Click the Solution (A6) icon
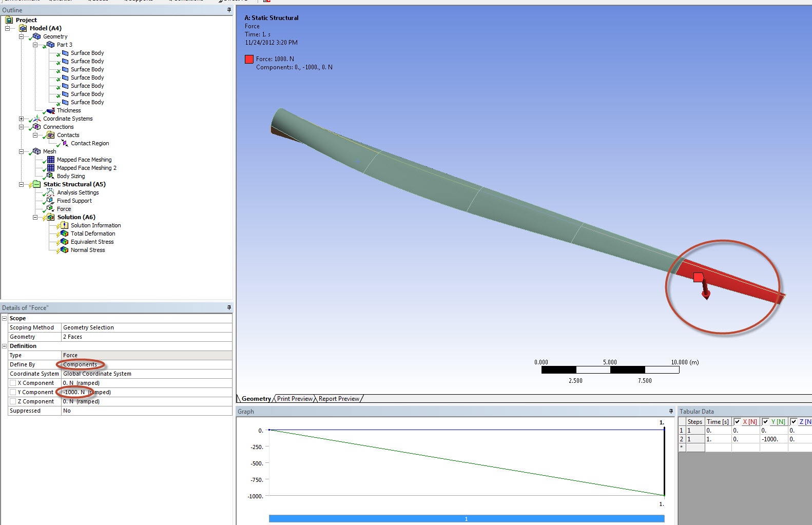The image size is (812, 525). click(x=50, y=217)
